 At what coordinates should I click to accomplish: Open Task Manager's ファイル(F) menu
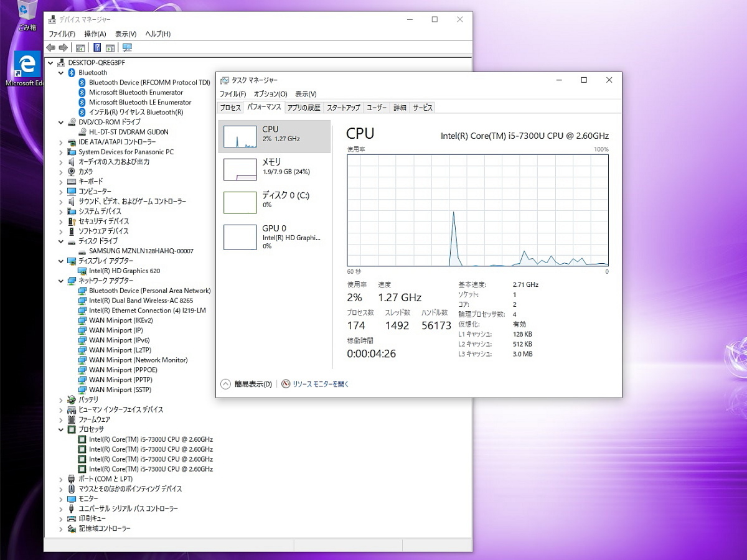233,94
